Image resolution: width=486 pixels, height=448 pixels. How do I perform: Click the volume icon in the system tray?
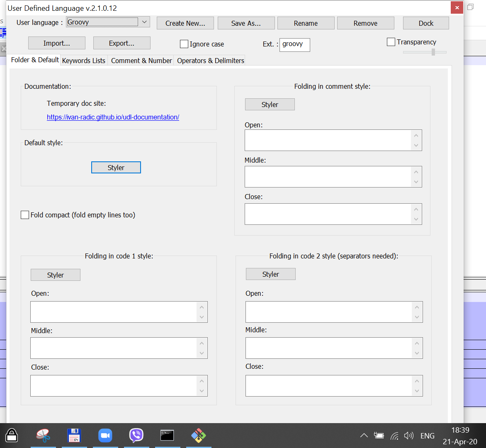409,435
